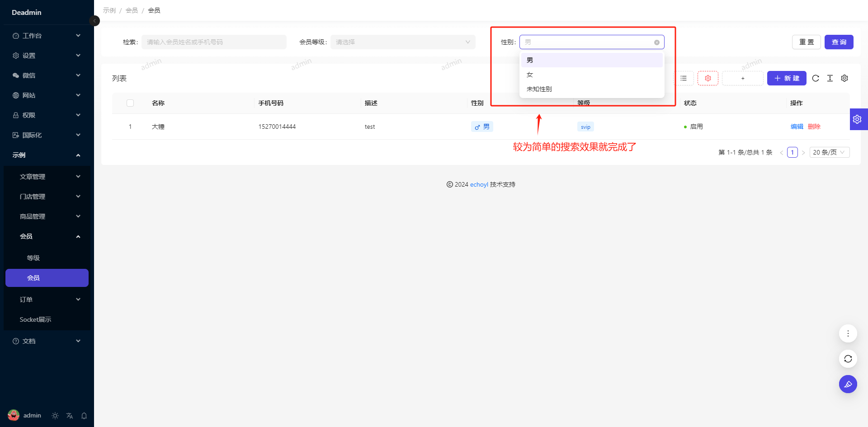This screenshot has width=868, height=427.
Task: Click the notification bell icon
Action: pos(84,416)
